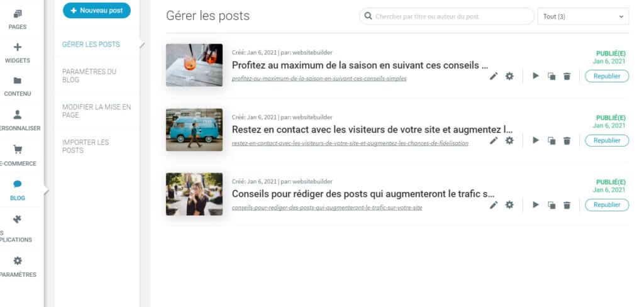This screenshot has width=644, height=307.
Task: Select 'Modifier la mise en page' menu item
Action: (x=97, y=111)
